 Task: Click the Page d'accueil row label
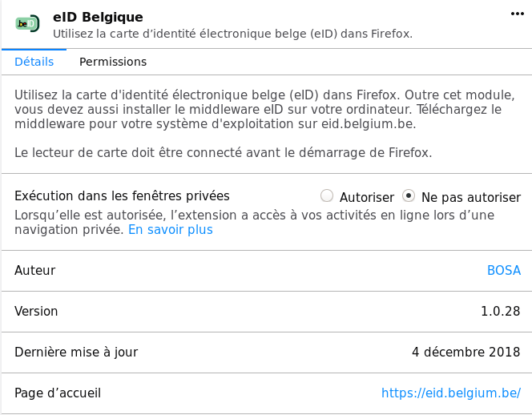pos(58,393)
